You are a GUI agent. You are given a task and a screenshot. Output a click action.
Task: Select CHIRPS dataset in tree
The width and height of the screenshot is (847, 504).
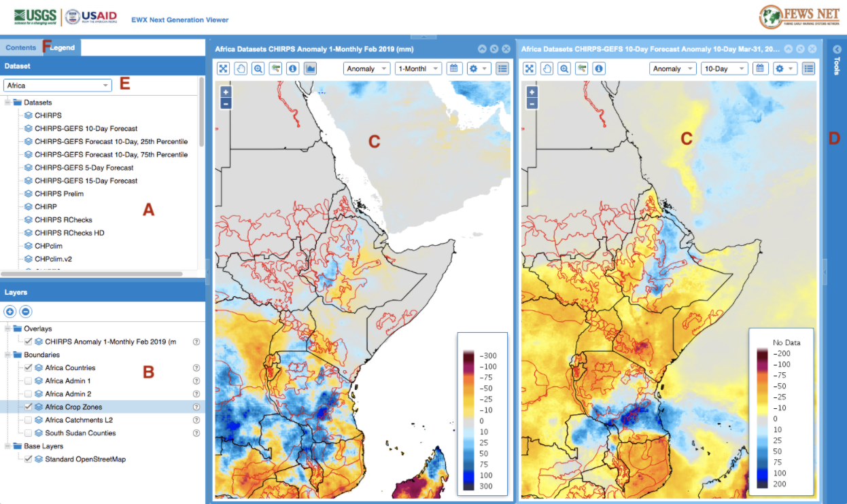[x=48, y=115]
